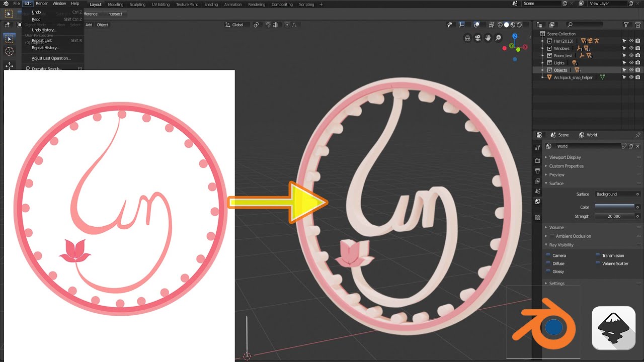Hide the Lights collection in viewport
This screenshot has height=362, width=644.
tap(631, 63)
